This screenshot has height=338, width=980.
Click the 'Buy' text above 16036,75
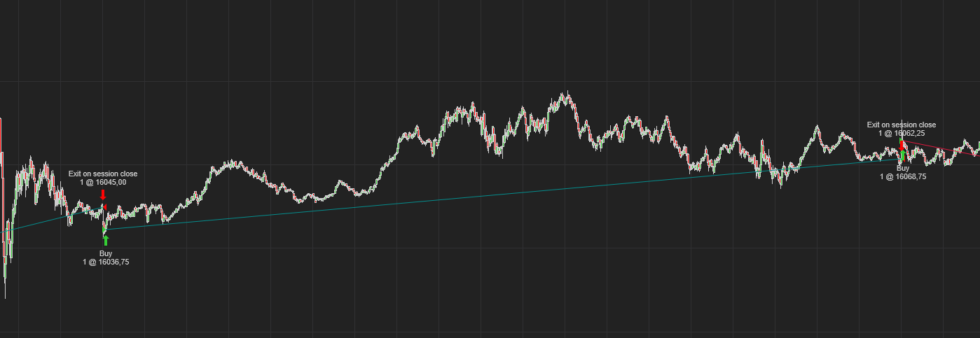(x=106, y=253)
